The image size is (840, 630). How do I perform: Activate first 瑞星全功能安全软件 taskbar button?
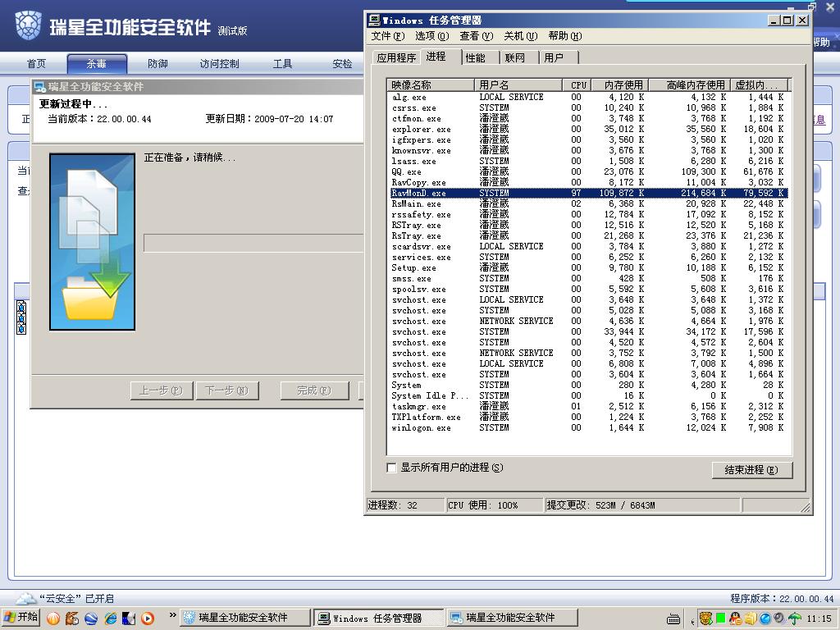244,618
